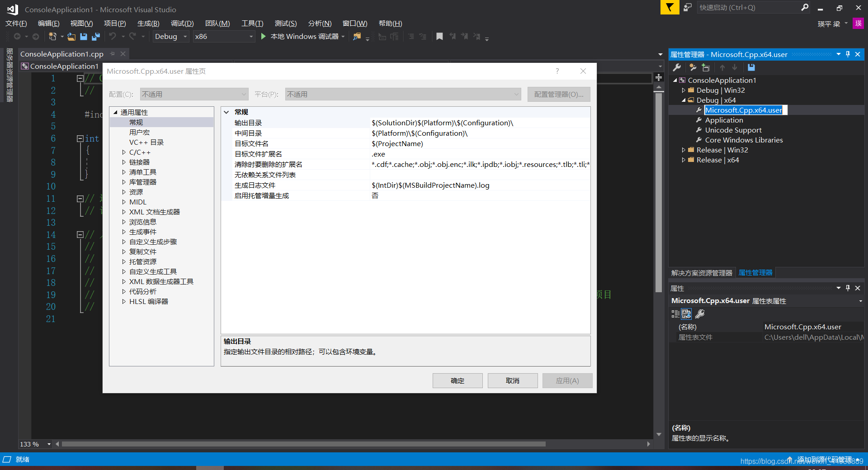The width and height of the screenshot is (868, 470).
Task: Click the Categorized view icon in Properties panel
Action: 675,313
